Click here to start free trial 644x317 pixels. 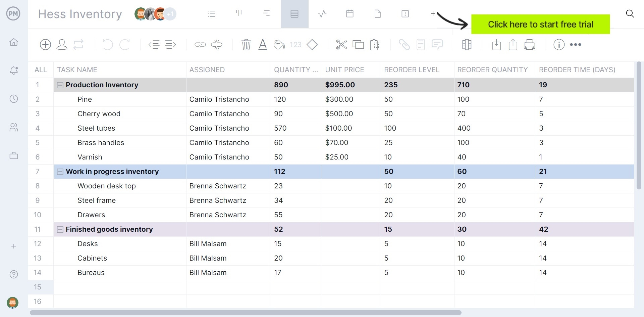(x=541, y=24)
